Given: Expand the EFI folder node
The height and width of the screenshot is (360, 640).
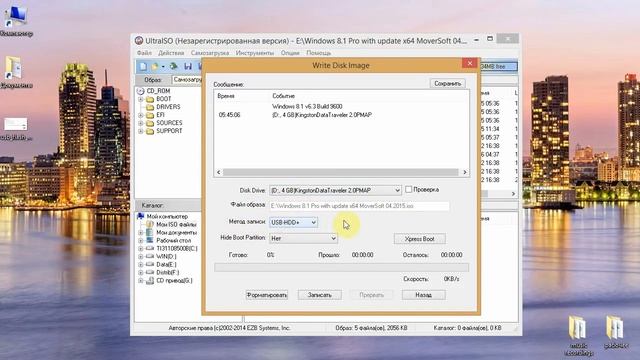Looking at the screenshot, I should tap(140, 115).
